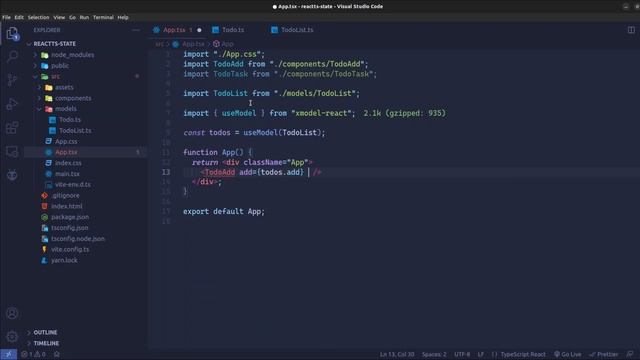
Task: Open the Edit menu
Action: click(x=19, y=18)
